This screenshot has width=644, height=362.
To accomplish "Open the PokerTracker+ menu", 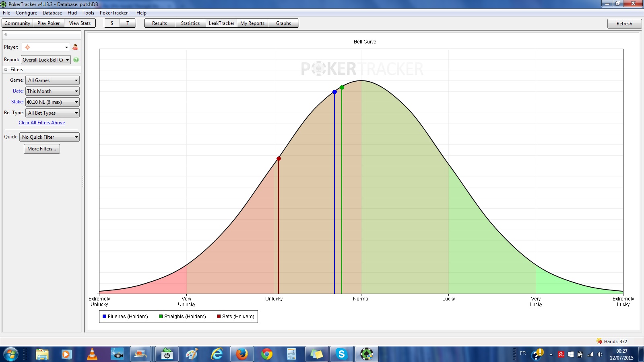I will 115,13.
